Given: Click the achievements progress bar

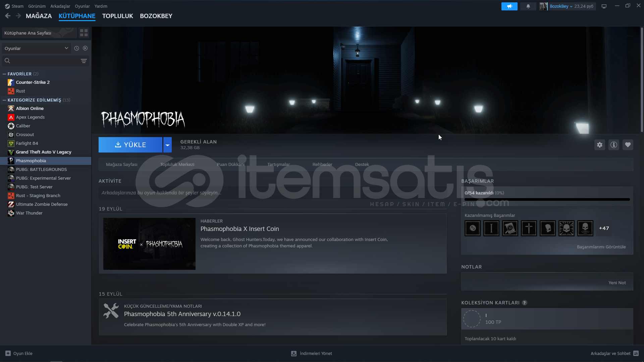Looking at the screenshot, I should (547, 199).
